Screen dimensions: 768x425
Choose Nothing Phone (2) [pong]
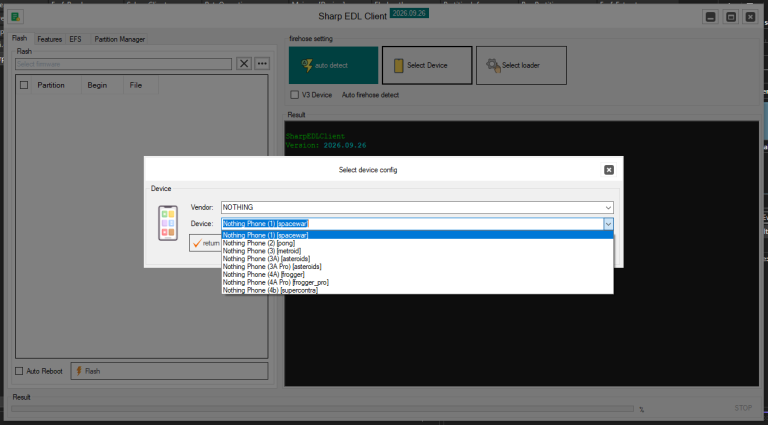coord(417,243)
